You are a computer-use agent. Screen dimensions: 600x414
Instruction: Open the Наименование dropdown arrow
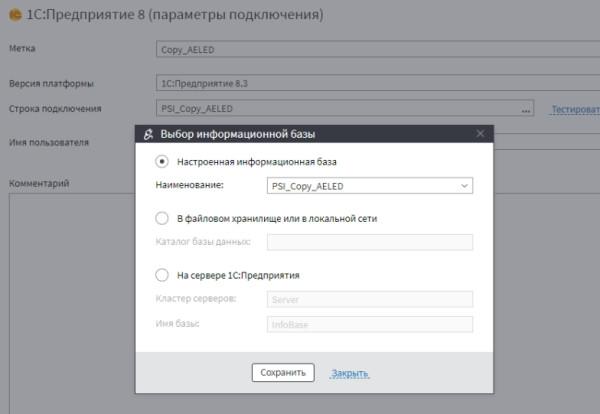pyautogui.click(x=464, y=186)
